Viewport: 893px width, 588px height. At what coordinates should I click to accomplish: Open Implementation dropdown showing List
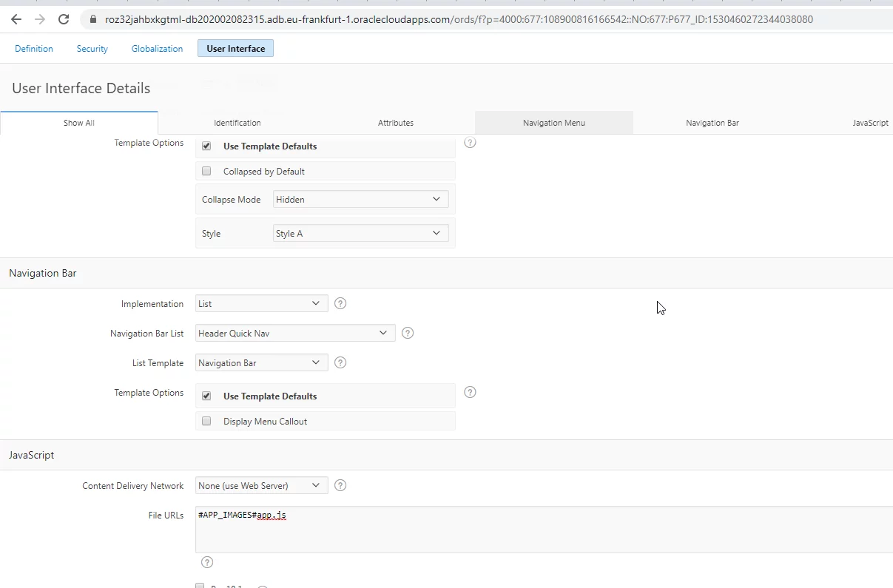(261, 303)
